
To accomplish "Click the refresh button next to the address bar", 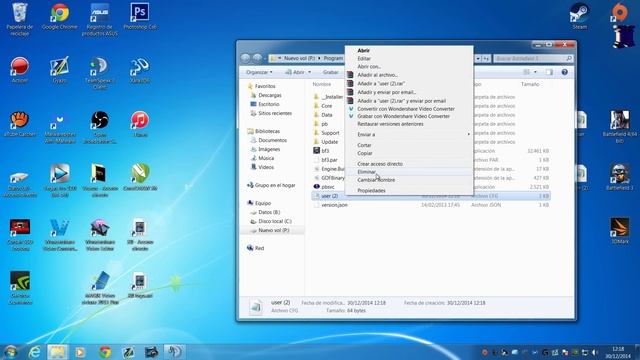I will click(486, 58).
